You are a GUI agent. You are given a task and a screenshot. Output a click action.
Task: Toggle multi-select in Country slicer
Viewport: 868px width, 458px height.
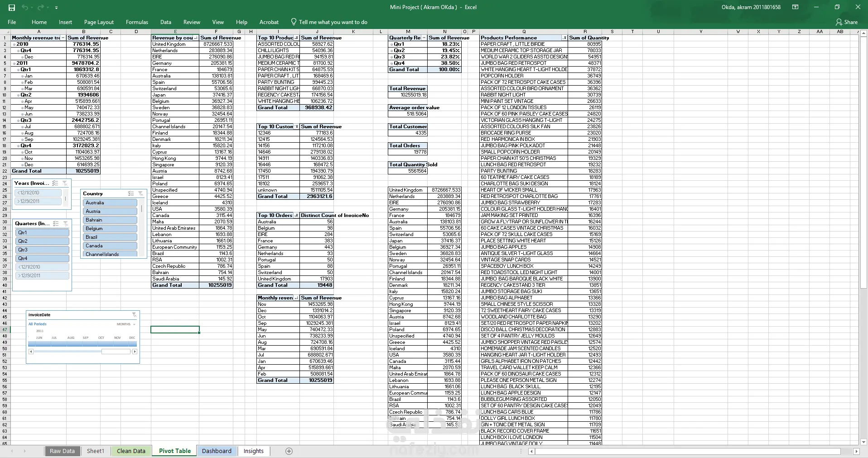click(131, 193)
